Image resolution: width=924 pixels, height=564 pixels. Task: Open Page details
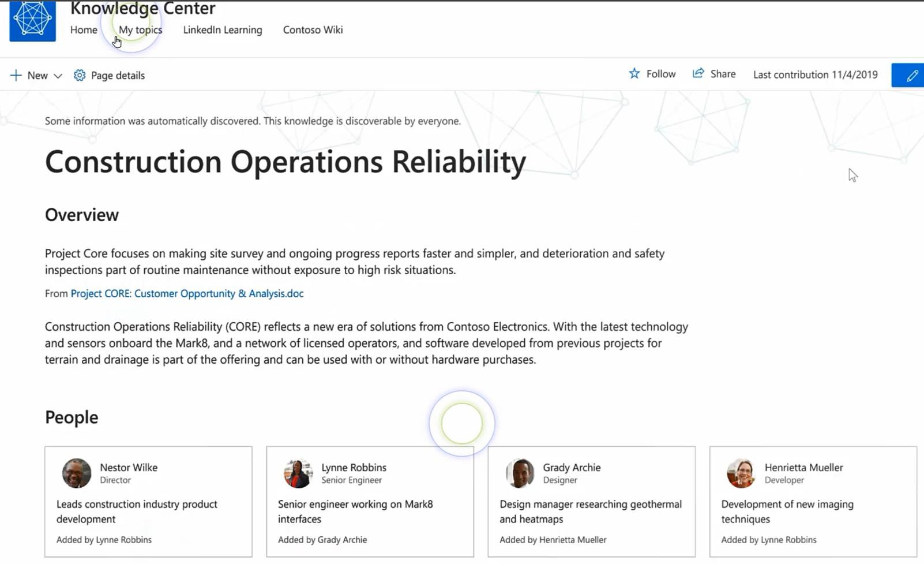pos(109,76)
